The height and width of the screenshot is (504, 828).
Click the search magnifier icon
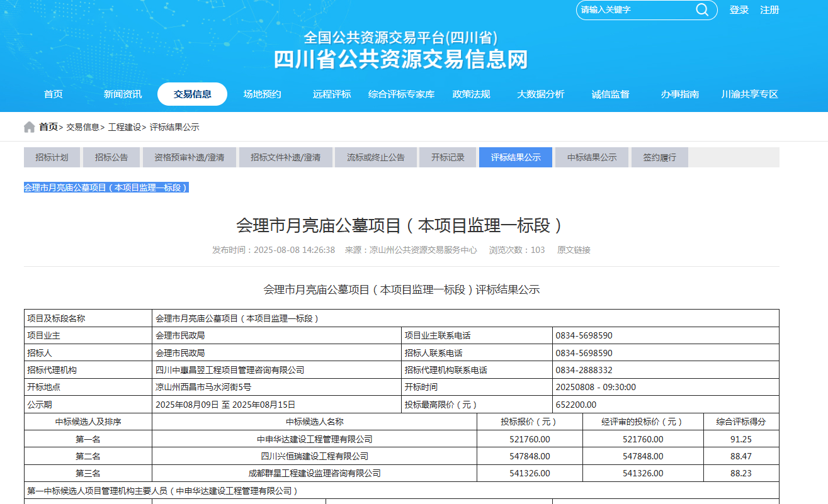point(701,9)
